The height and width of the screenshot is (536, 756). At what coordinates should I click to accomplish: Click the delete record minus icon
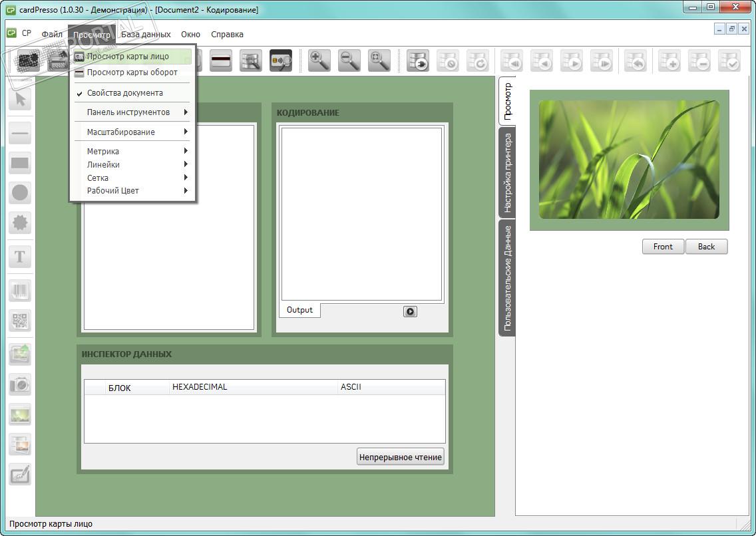[x=699, y=61]
